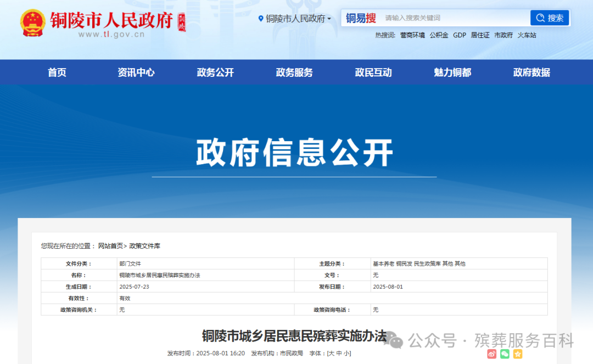Click the 政府信息公开 banner heading
This screenshot has height=364, width=593.
pyautogui.click(x=295, y=152)
